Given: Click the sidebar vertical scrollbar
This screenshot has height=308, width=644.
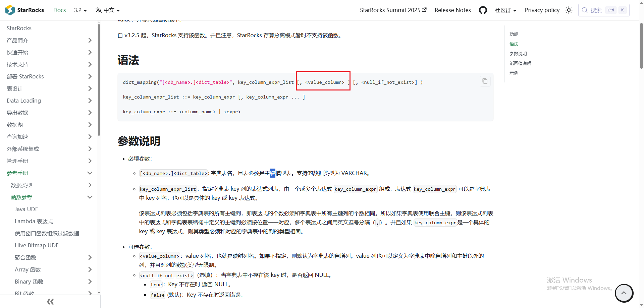Looking at the screenshot, I should (x=99, y=80).
